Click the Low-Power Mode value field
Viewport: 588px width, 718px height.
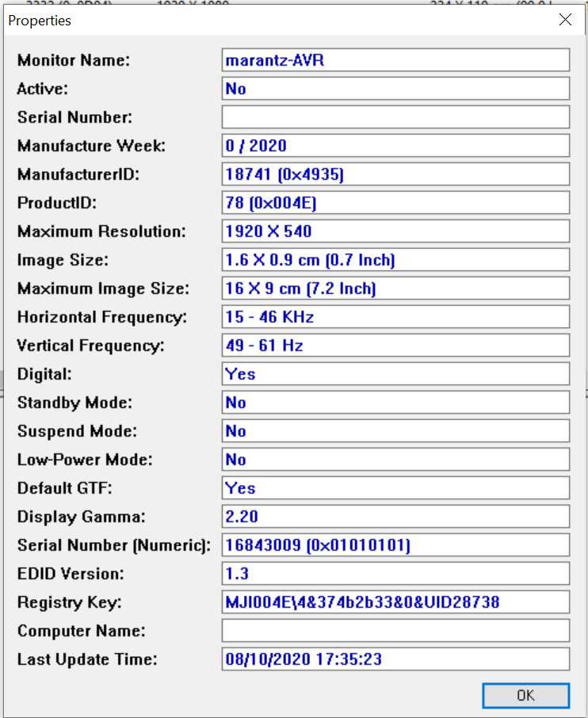[395, 460]
